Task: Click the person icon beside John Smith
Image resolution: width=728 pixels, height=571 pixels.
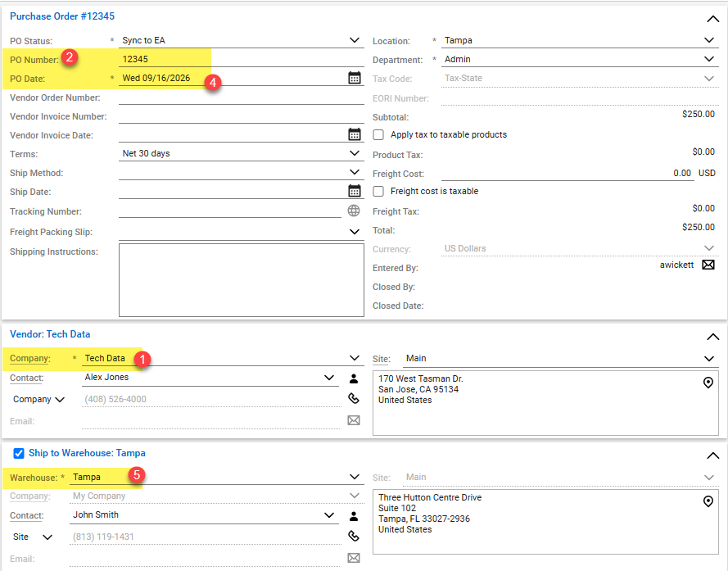Action: coord(354,516)
